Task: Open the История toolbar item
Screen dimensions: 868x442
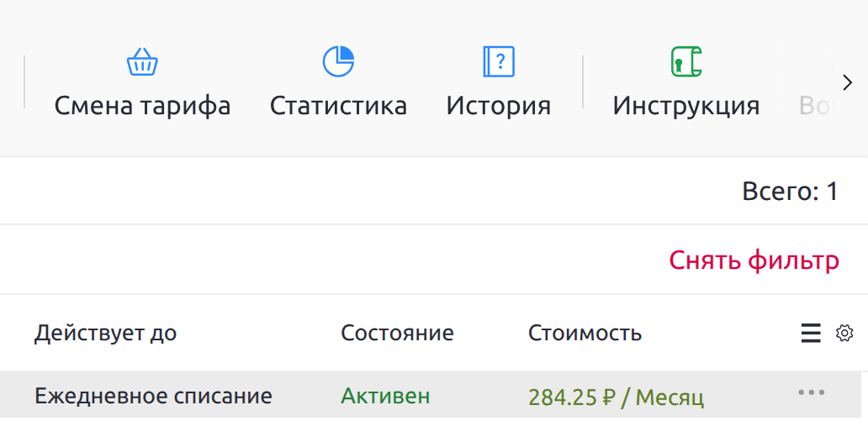Action: pos(498,106)
